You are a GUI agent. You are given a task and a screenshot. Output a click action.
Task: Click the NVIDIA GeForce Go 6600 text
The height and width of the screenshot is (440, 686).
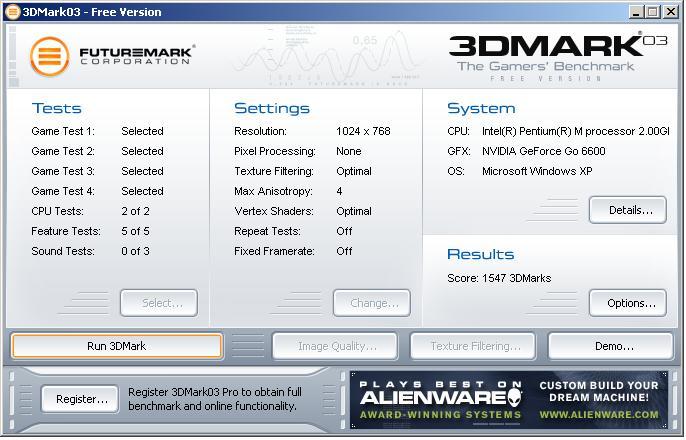[543, 152]
